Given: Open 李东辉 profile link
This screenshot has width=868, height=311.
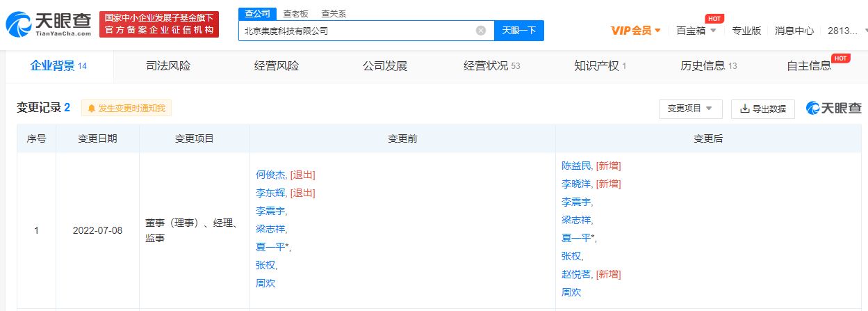Looking at the screenshot, I should point(270,193).
